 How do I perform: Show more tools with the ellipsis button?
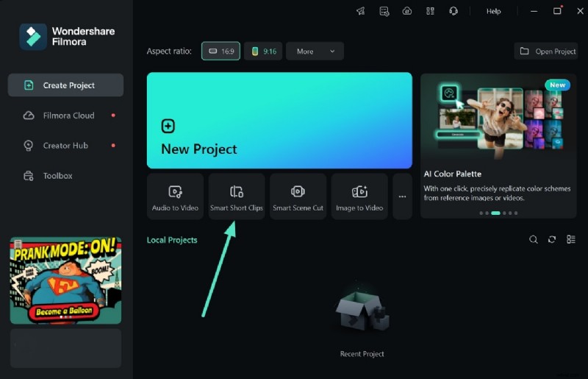point(402,196)
